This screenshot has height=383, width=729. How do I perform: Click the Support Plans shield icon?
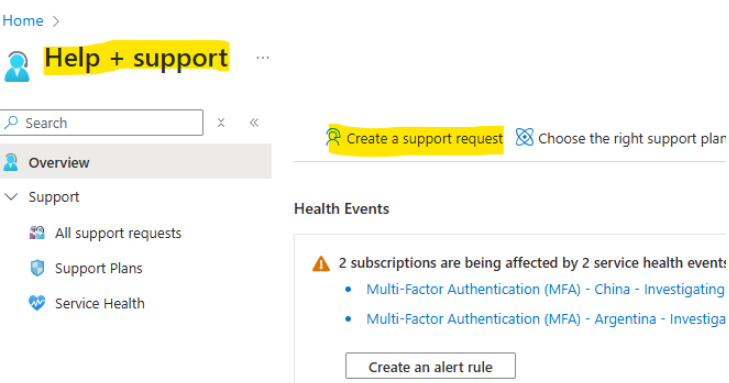[37, 268]
